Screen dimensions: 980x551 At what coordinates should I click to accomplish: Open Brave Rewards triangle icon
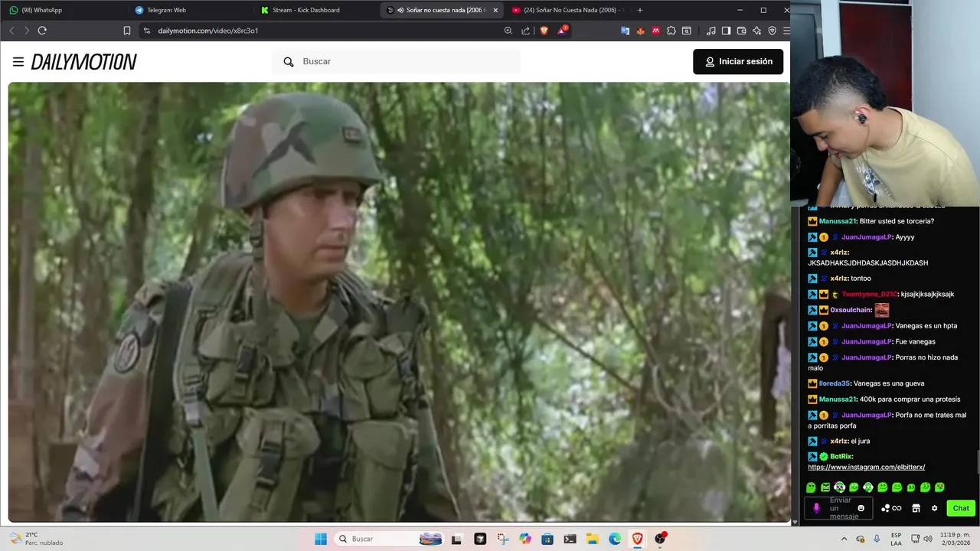562,31
